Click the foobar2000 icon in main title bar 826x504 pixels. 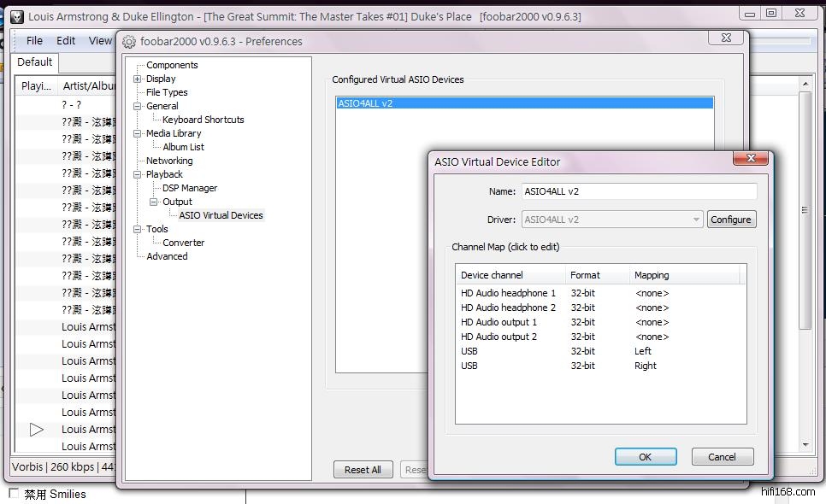pyautogui.click(x=16, y=16)
